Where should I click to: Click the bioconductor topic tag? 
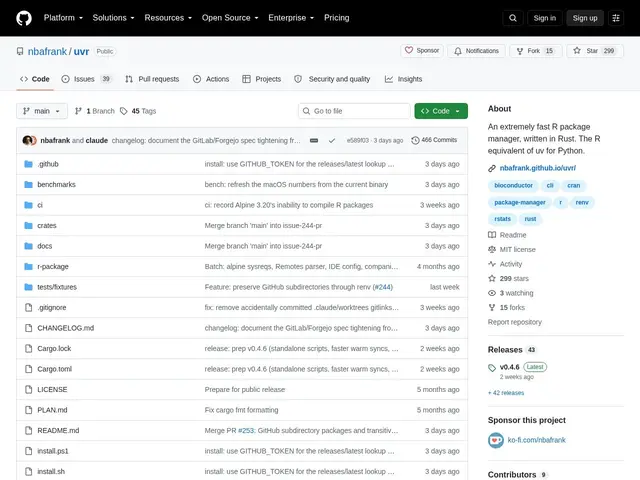tap(513, 186)
